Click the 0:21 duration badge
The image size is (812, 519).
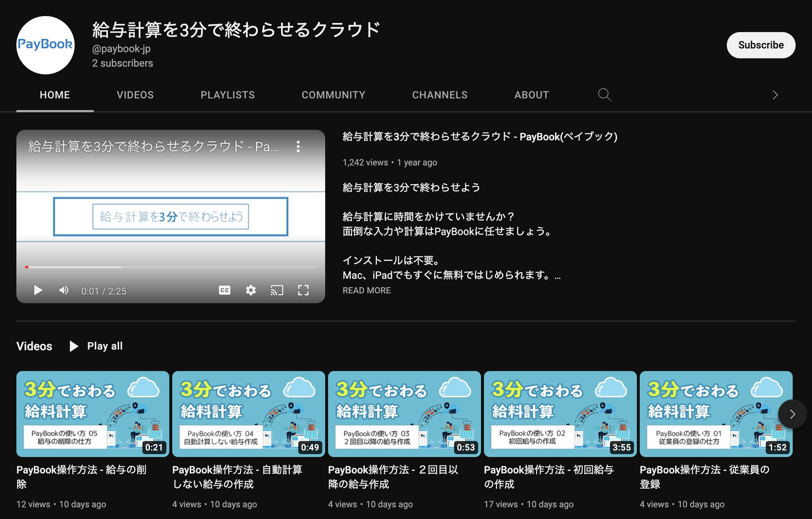tap(154, 448)
